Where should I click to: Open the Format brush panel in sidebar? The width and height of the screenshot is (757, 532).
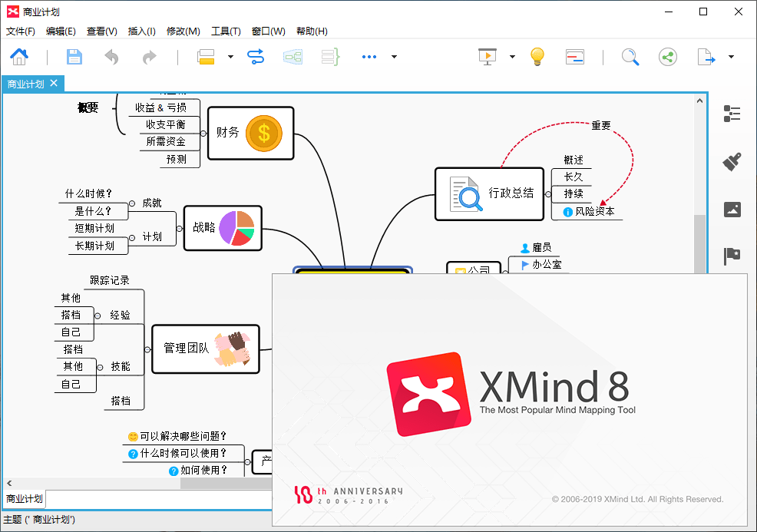pos(732,162)
